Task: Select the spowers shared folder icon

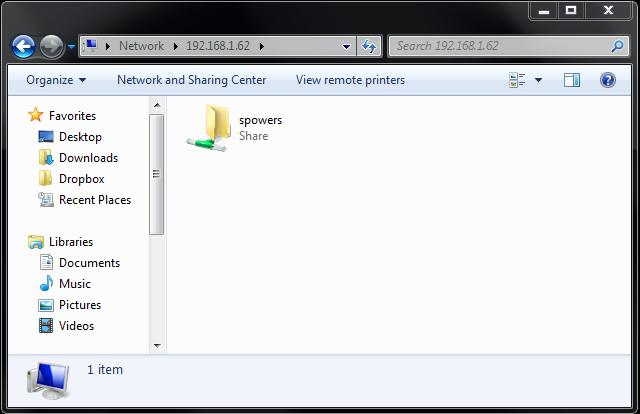Action: click(x=207, y=128)
